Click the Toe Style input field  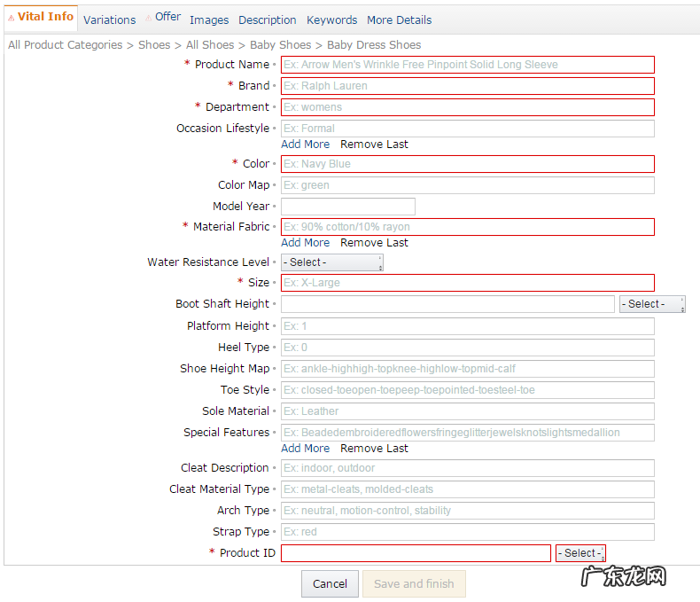468,390
